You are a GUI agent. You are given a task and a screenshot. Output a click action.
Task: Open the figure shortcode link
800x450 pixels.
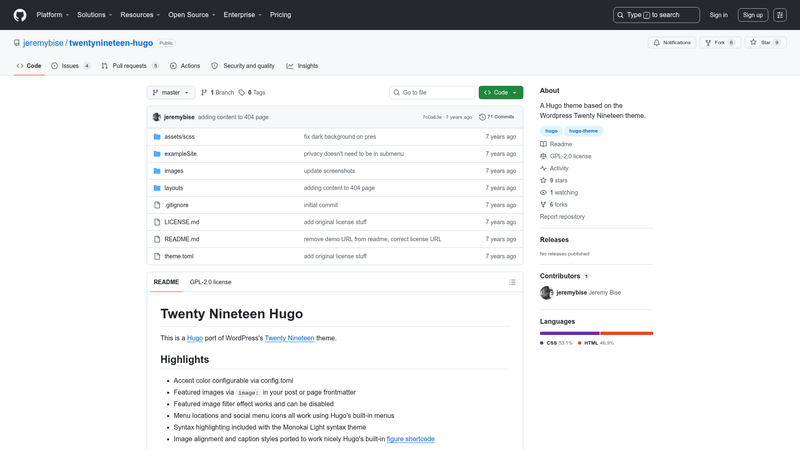(x=411, y=439)
